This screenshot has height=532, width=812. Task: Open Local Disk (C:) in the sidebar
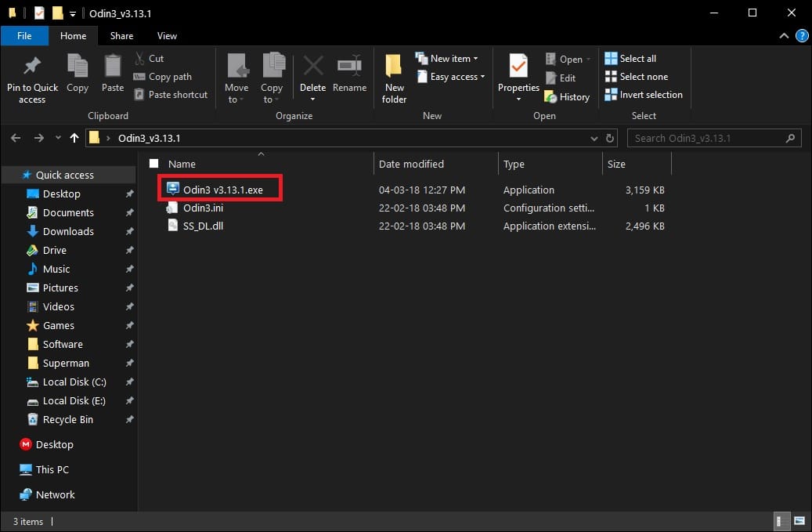[74, 382]
